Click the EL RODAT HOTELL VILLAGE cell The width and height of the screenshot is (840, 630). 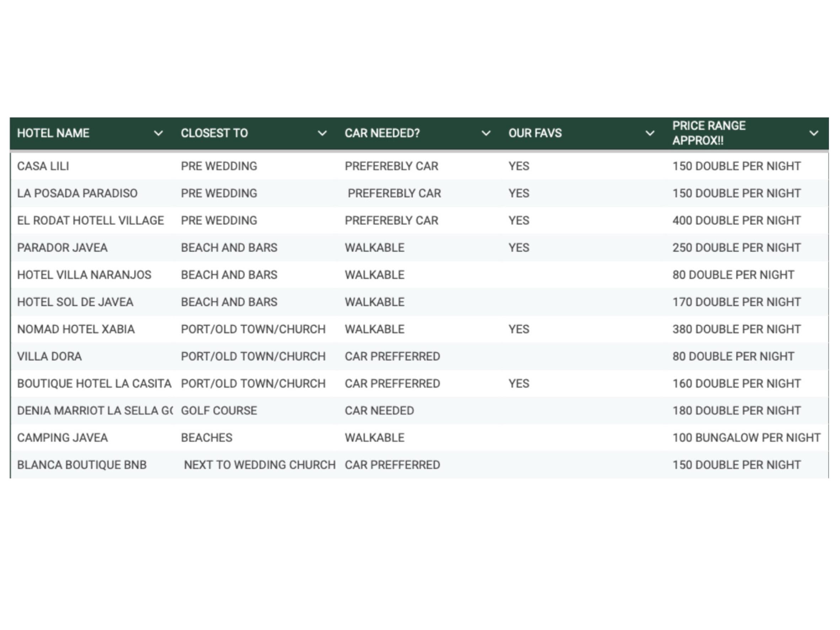coord(90,221)
